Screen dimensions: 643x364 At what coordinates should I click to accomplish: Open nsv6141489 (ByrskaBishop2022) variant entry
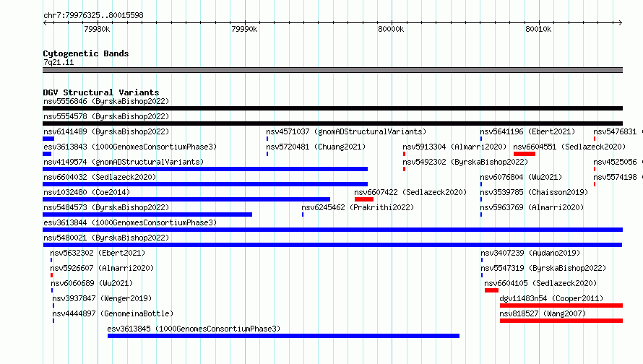point(106,131)
